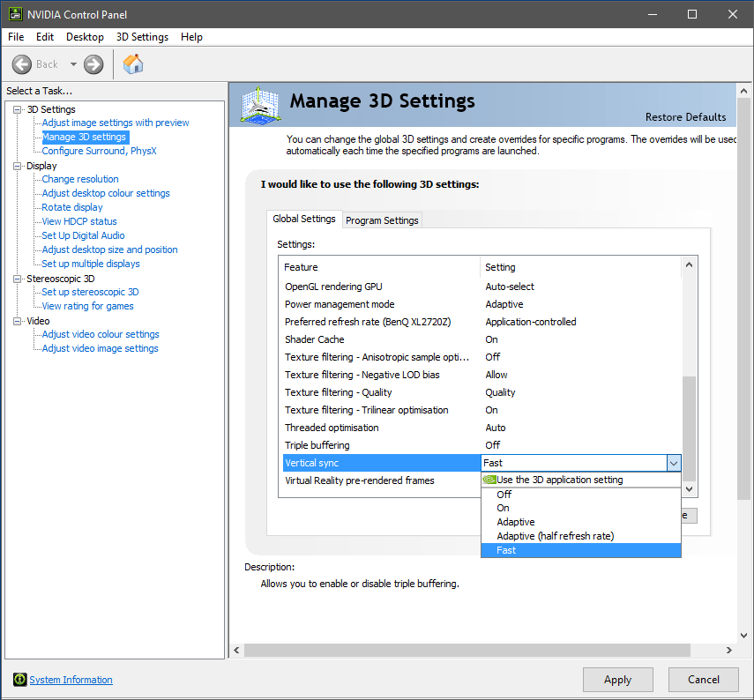
Task: Collapse the 3D Settings tree branch
Action: point(19,108)
